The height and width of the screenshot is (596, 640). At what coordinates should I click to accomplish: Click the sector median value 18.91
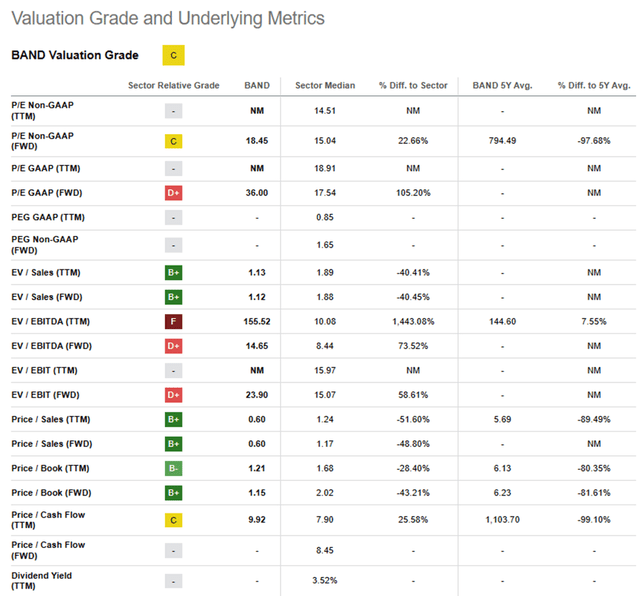(325, 168)
